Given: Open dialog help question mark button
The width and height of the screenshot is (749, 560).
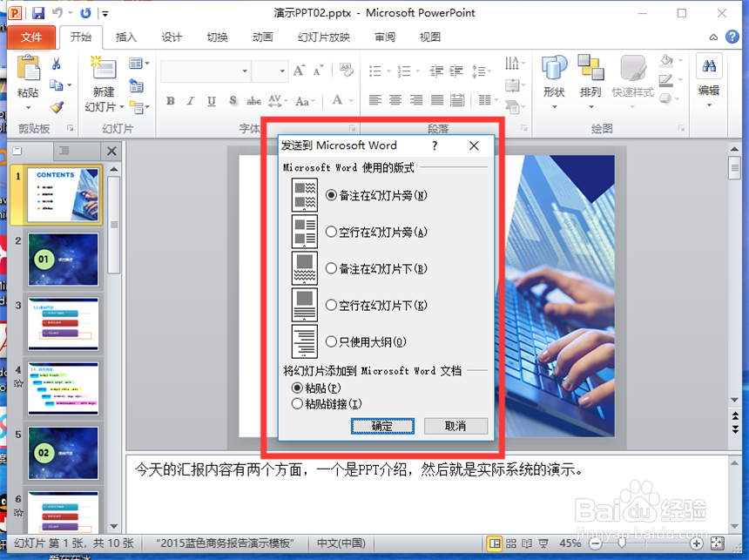Looking at the screenshot, I should coord(435,145).
